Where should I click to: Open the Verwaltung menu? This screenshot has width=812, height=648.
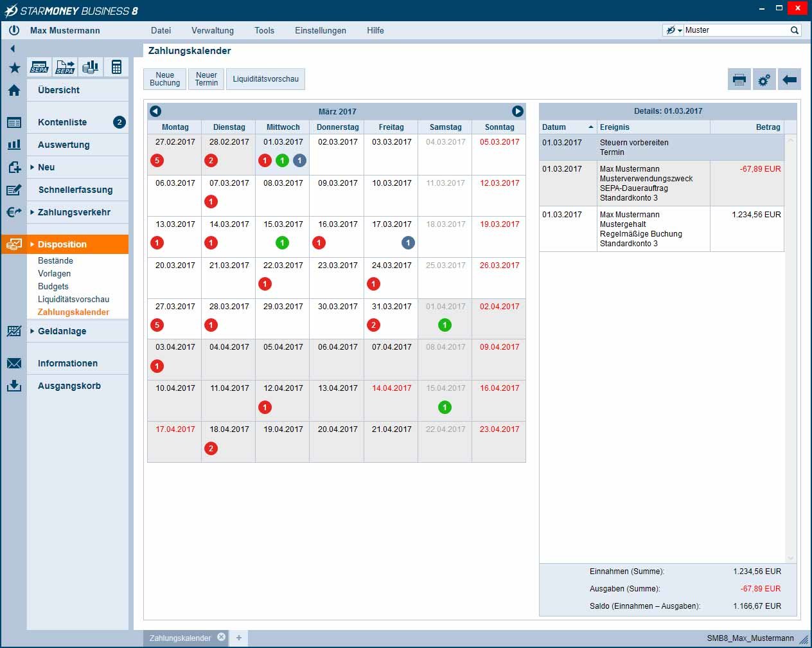[x=213, y=30]
